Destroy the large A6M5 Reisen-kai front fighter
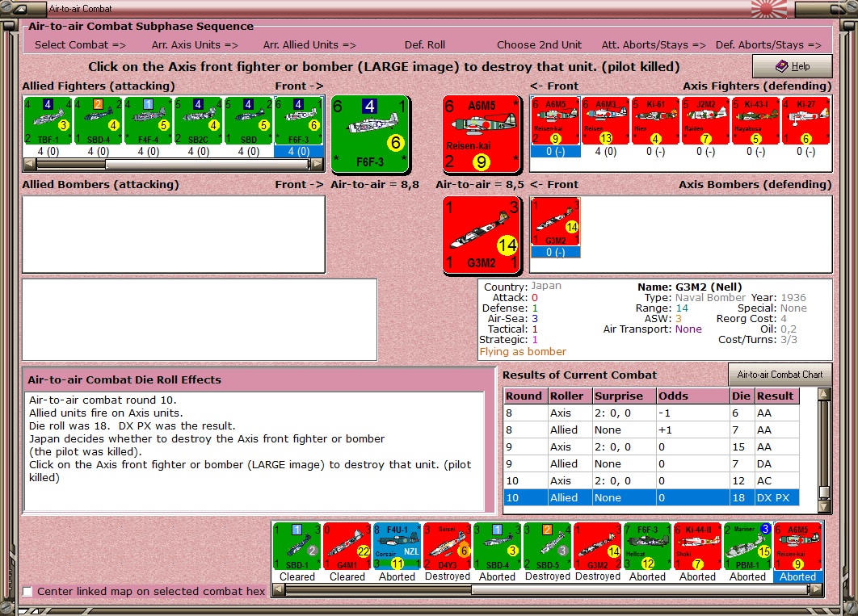Viewport: 858px width, 616px height. tap(481, 134)
